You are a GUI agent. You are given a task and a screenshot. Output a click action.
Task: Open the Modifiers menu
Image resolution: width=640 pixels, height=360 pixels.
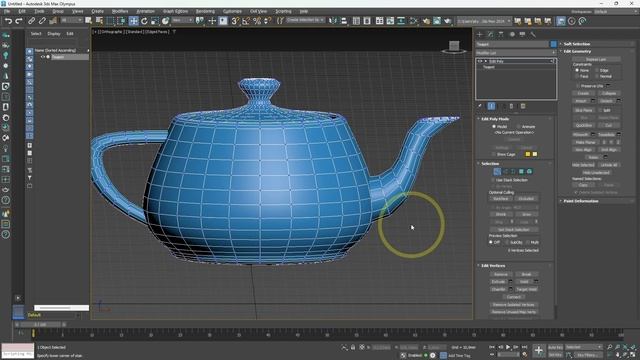pyautogui.click(x=120, y=11)
